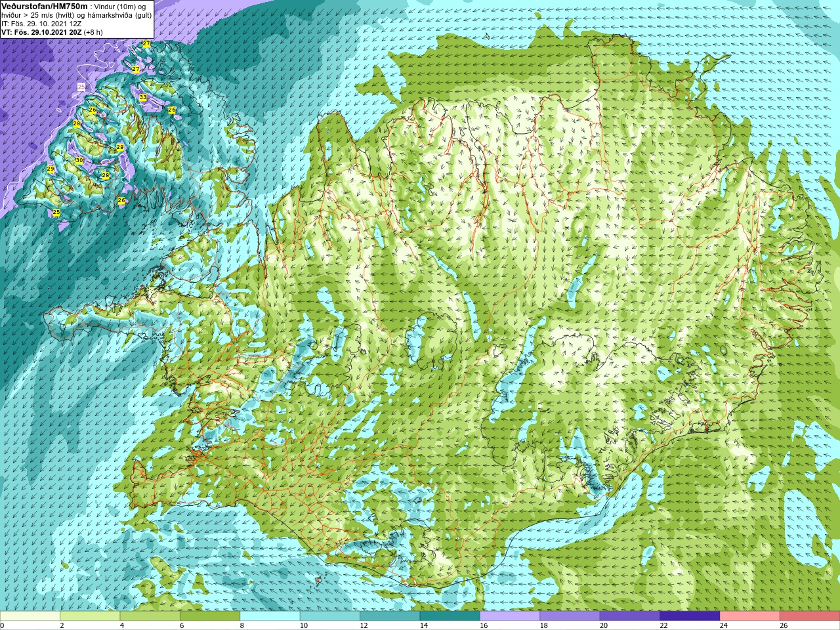
Task: Select the yellow peak gust label 29
Action: (x=51, y=169)
